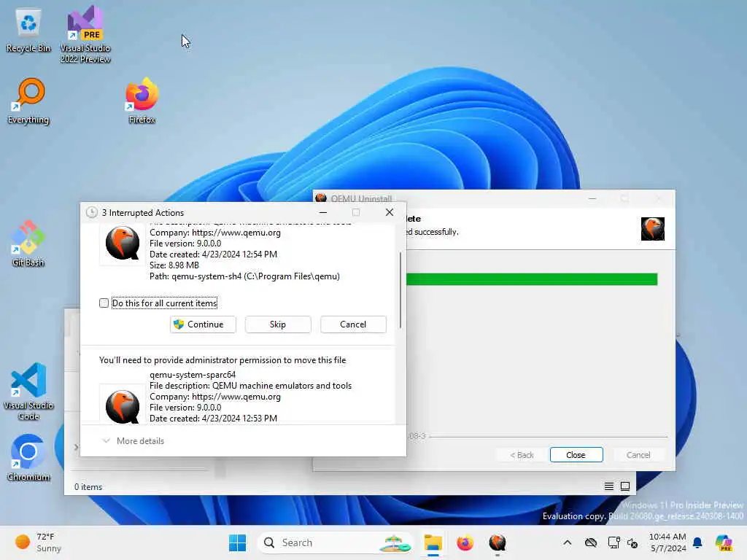Image resolution: width=747 pixels, height=560 pixels.
Task: Launch the Firefox desktop shortcut
Action: pos(142,101)
